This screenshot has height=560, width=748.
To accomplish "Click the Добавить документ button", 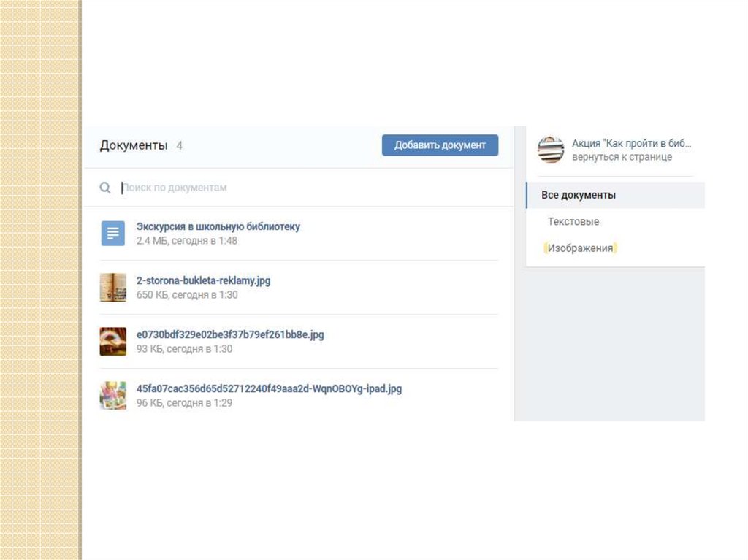I will (x=440, y=145).
